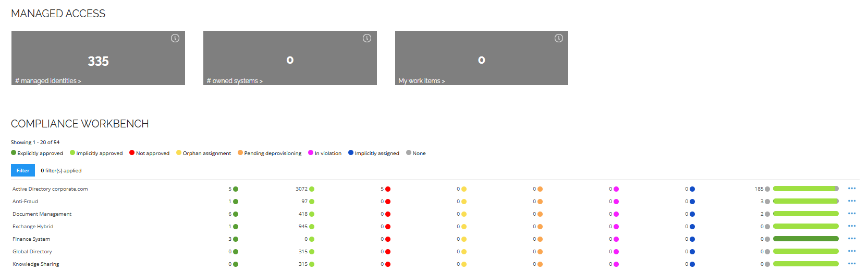Click Showing 1 - 20 of 54 text
The height and width of the screenshot is (270, 868).
point(35,142)
